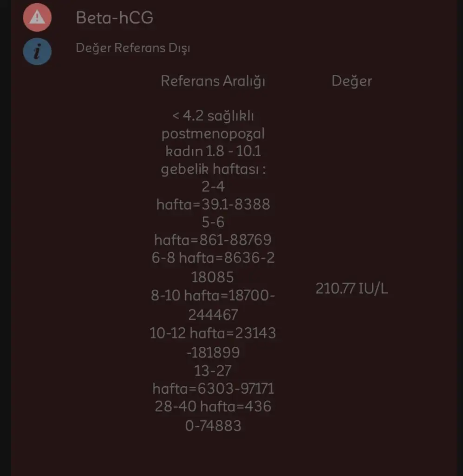Select the 'kadın 1.8 - 10.1' line
Image resolution: width=463 pixels, height=476 pixels.
tap(213, 152)
